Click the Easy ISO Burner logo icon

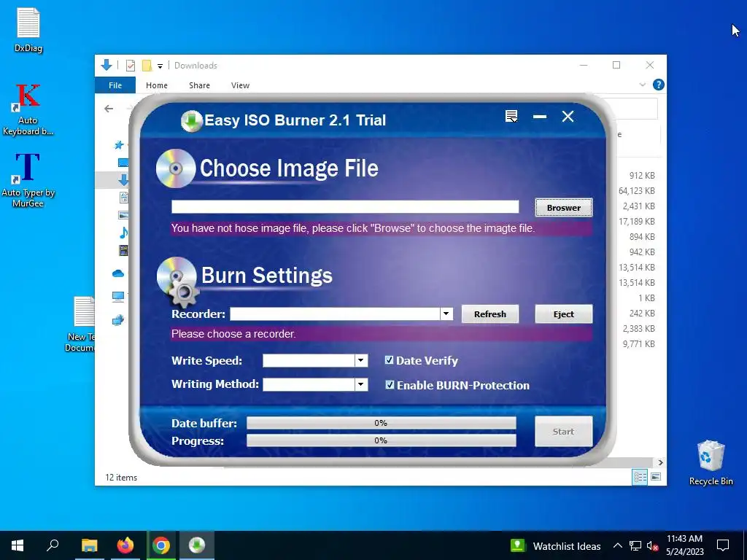[192, 120]
